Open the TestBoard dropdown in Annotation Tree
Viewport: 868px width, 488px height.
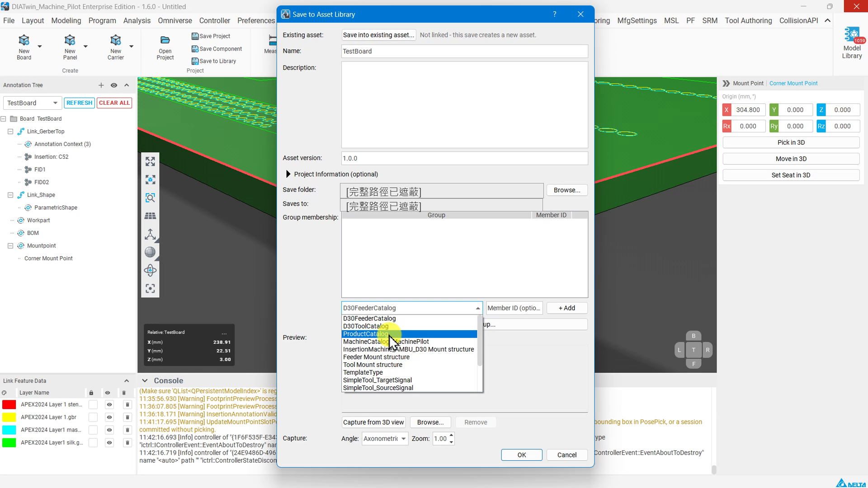coord(32,103)
